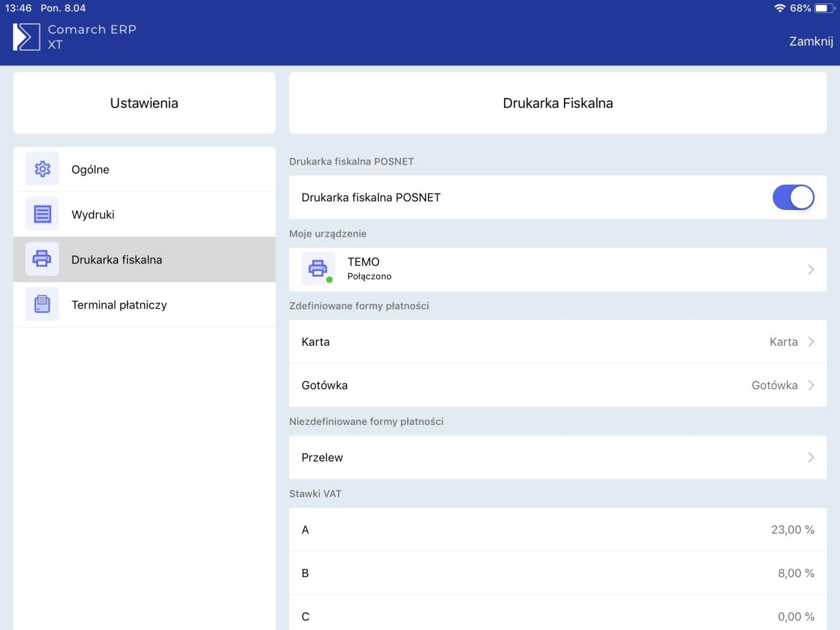Click the terminal icon beside Terminal płatniczy
This screenshot has height=630, width=840.
(42, 304)
